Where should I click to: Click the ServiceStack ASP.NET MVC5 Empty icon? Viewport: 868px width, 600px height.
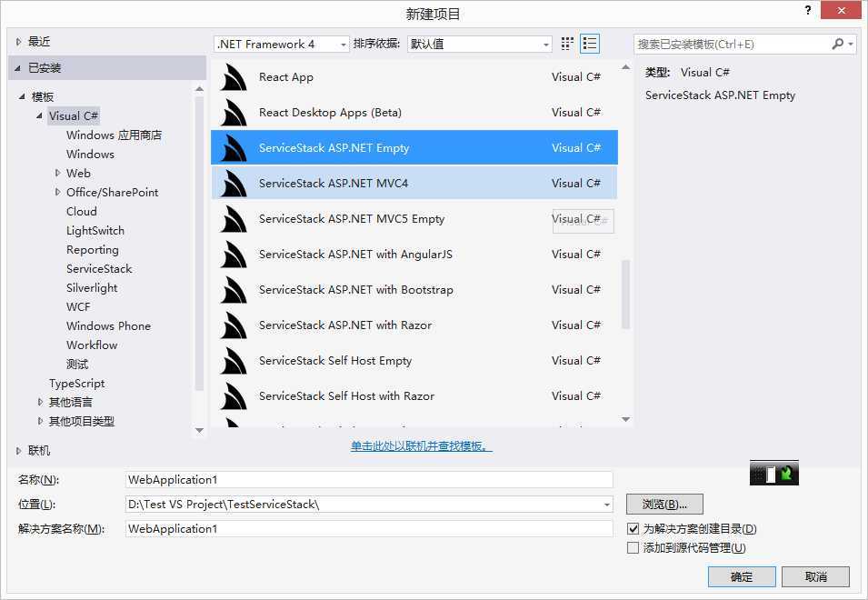click(233, 218)
